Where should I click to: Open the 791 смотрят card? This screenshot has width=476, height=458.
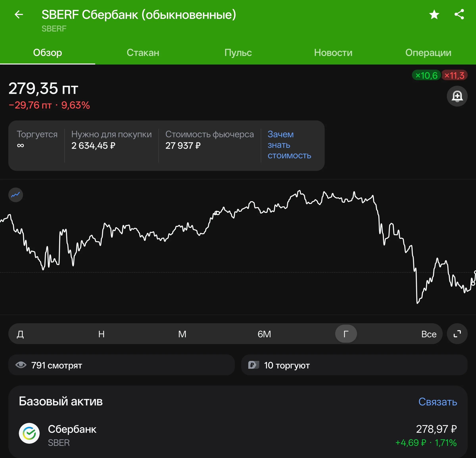coord(121,365)
